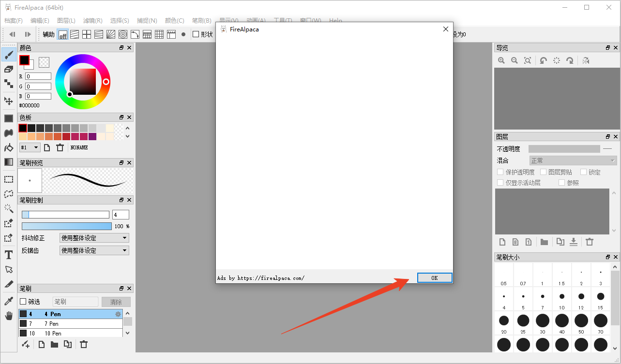Select the Text tool

click(x=9, y=255)
